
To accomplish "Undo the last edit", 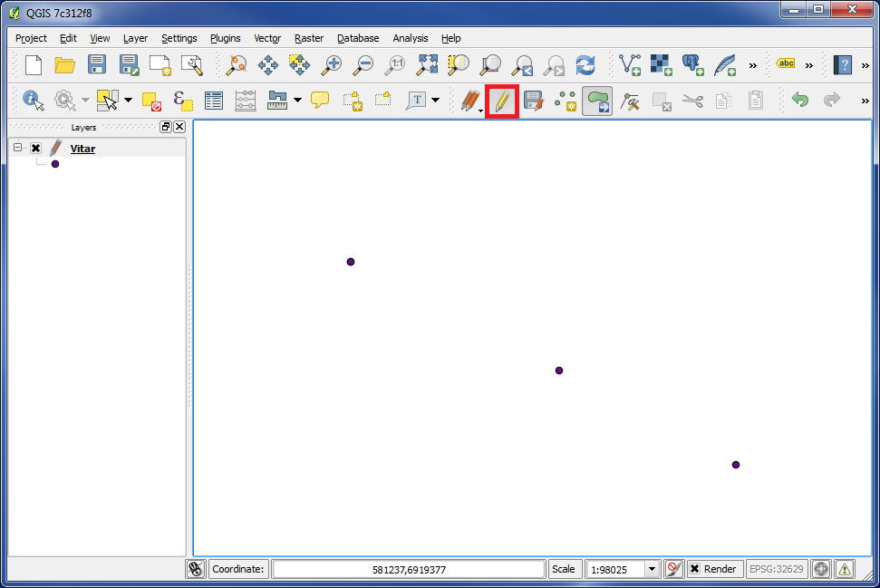I will 799,100.
